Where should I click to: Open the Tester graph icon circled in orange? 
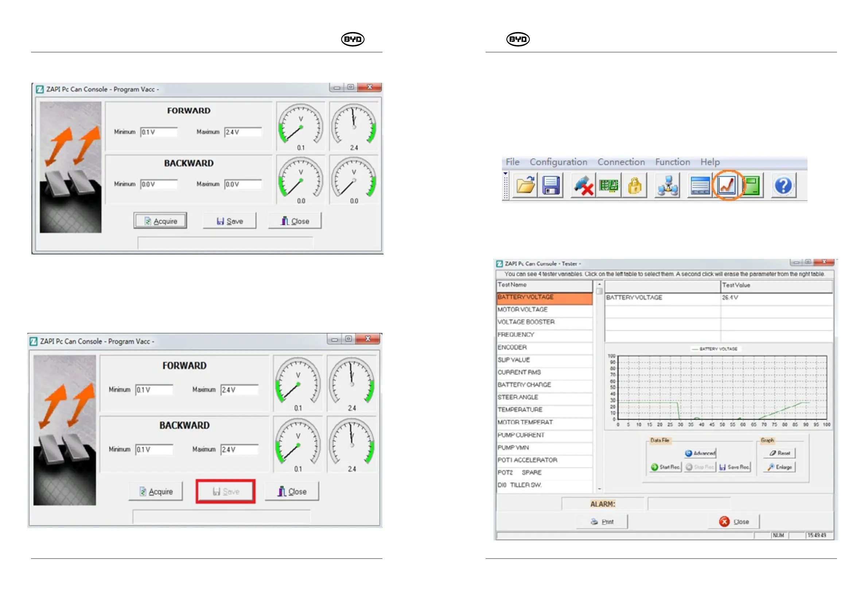727,185
